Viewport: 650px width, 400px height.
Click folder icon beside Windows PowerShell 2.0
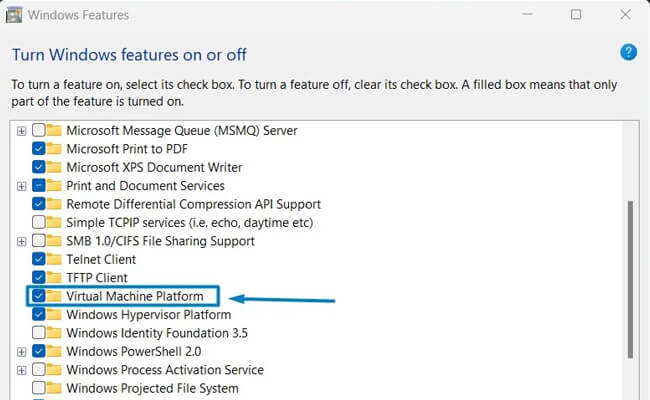point(54,351)
